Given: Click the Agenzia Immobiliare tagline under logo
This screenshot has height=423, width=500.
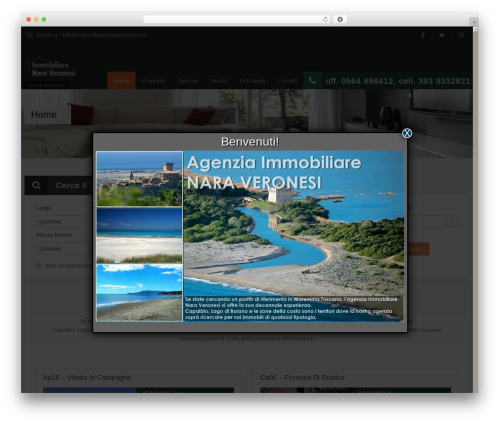Looking at the screenshot, I should pyautogui.click(x=46, y=85).
